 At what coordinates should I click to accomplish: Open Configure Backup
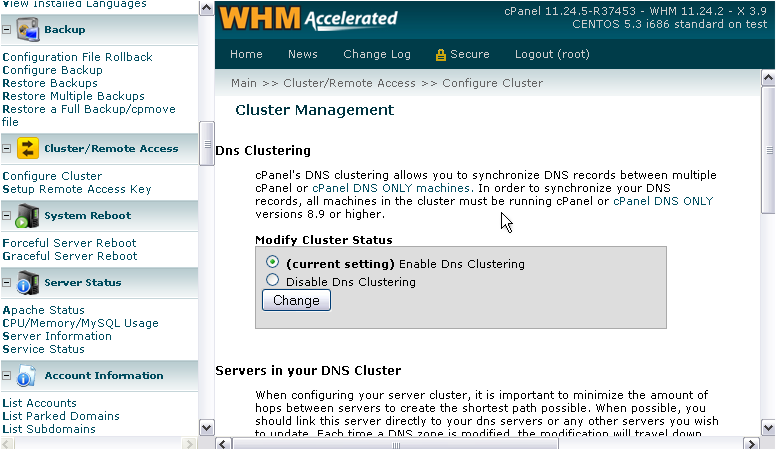point(52,70)
